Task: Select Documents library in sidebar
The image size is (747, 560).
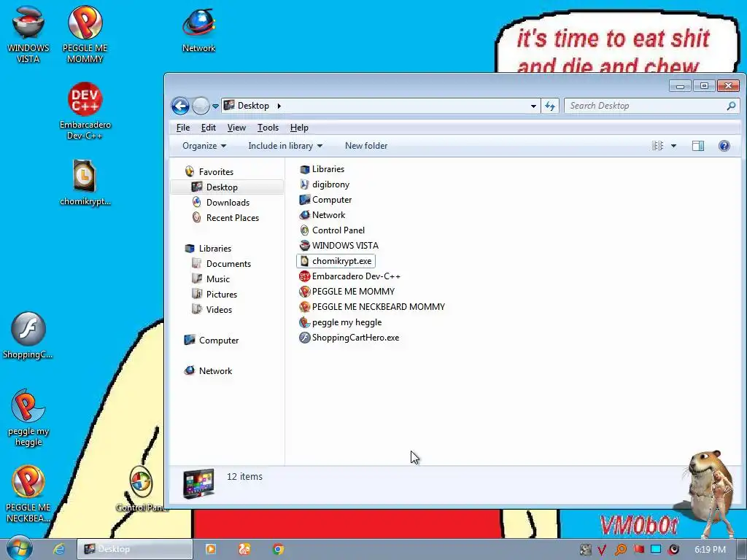Action: coord(222,264)
